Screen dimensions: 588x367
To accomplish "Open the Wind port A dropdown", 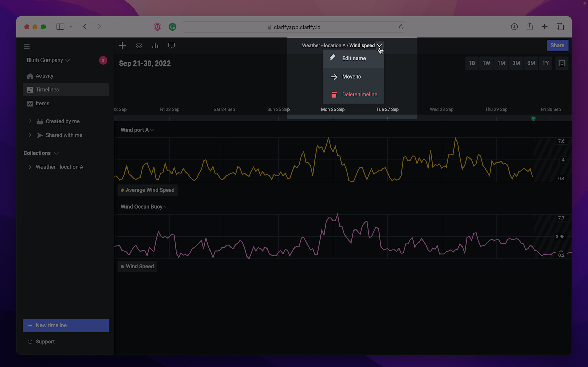I will [137, 130].
